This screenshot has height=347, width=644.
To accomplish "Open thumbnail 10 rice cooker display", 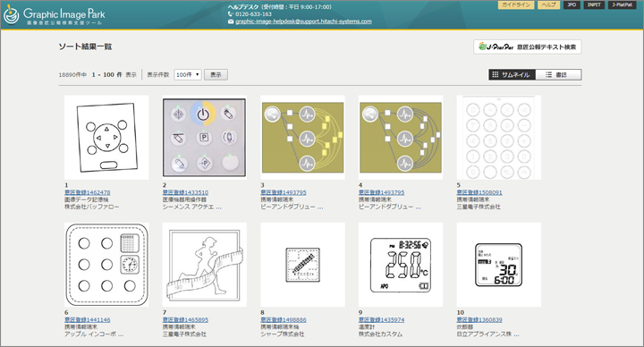I will [498, 265].
